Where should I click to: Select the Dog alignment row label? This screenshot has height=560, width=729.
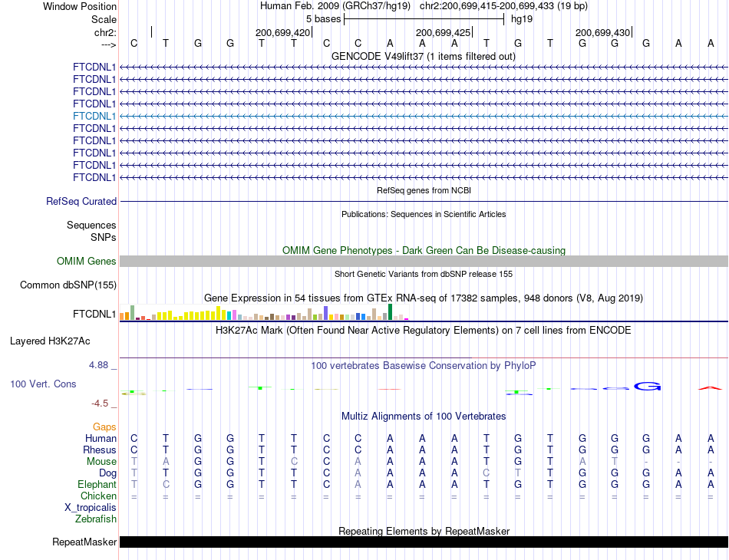pyautogui.click(x=107, y=473)
